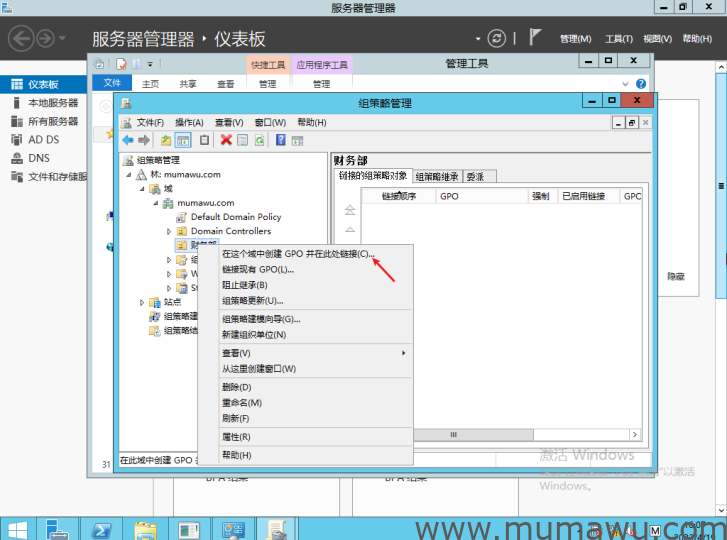Click the red X Delete toolbar icon
The image size is (727, 540).
coord(226,140)
